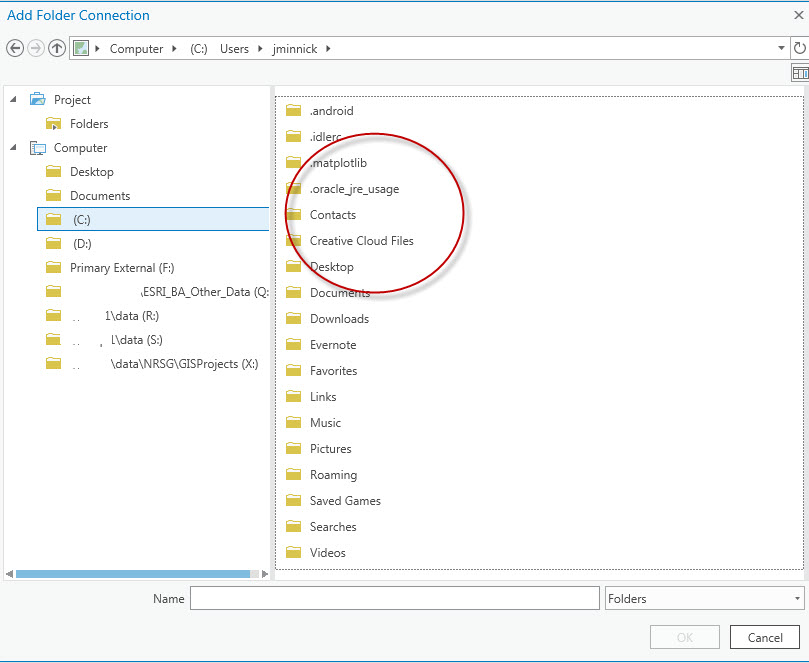Image resolution: width=809 pixels, height=663 pixels.
Task: Click inside the Name input field
Action: 393,597
